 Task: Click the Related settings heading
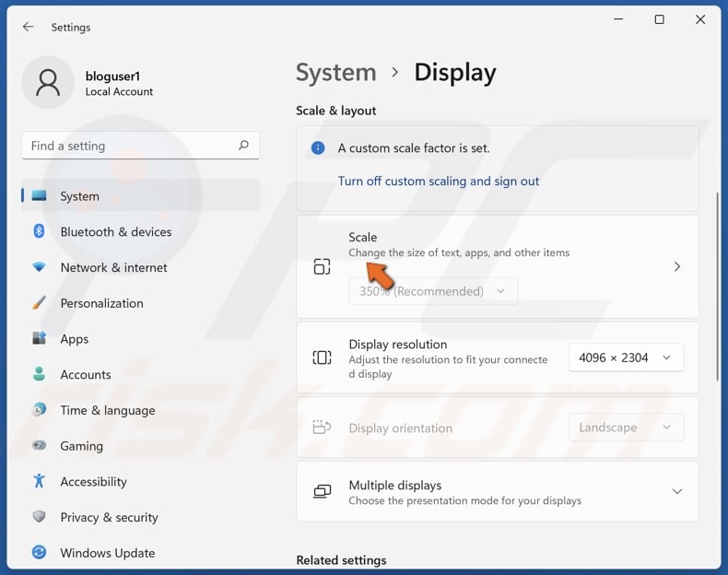click(341, 560)
